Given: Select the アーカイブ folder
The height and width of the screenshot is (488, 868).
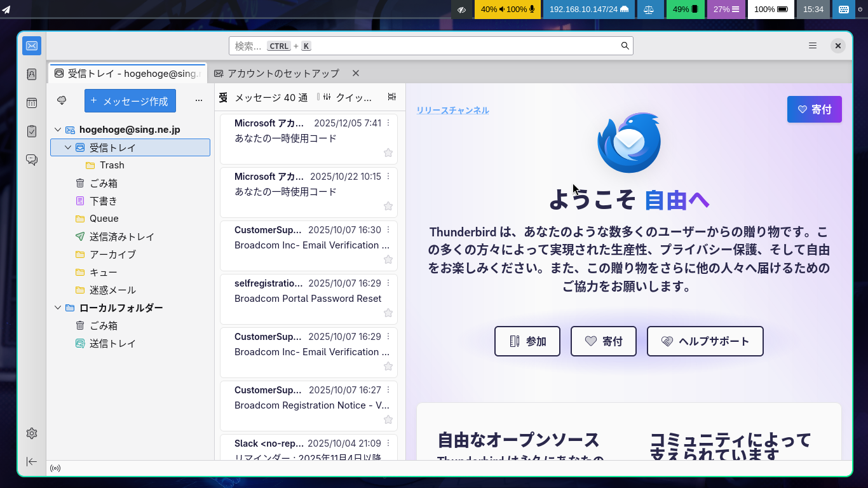Looking at the screenshot, I should (130, 254).
